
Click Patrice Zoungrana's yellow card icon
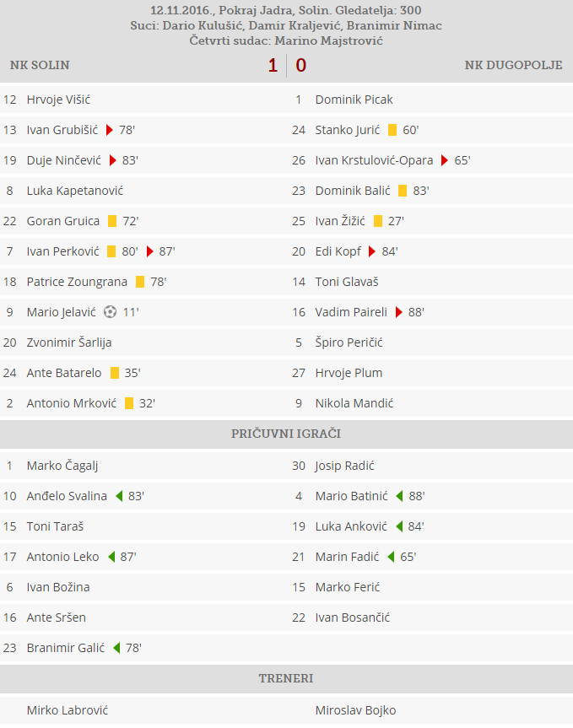pyautogui.click(x=140, y=282)
